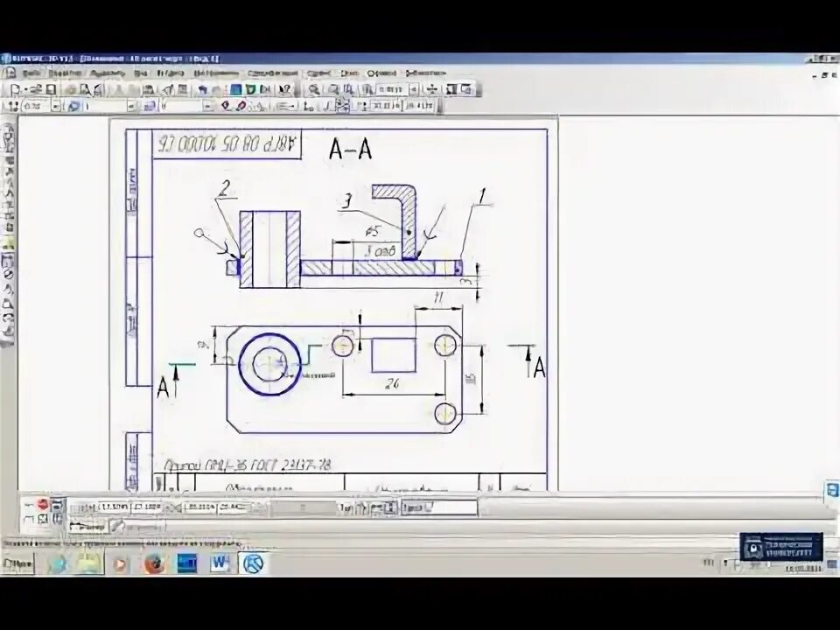Image resolution: width=840 pixels, height=630 pixels.
Task: Click the scale value field in top toolbar
Action: pyautogui.click(x=392, y=89)
